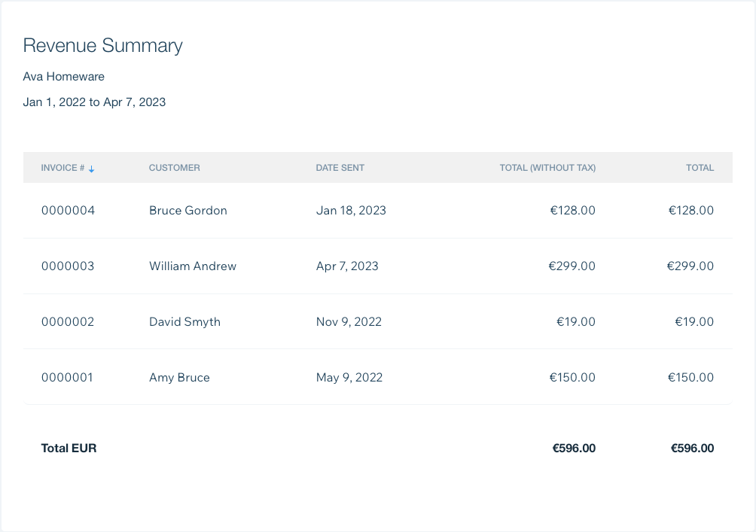Select customer Bruce Gordon
Screen dimensions: 756x532
pyautogui.click(x=188, y=211)
